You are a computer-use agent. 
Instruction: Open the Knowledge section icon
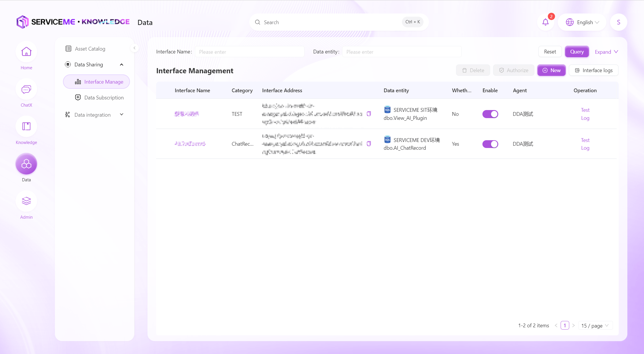[x=26, y=126]
